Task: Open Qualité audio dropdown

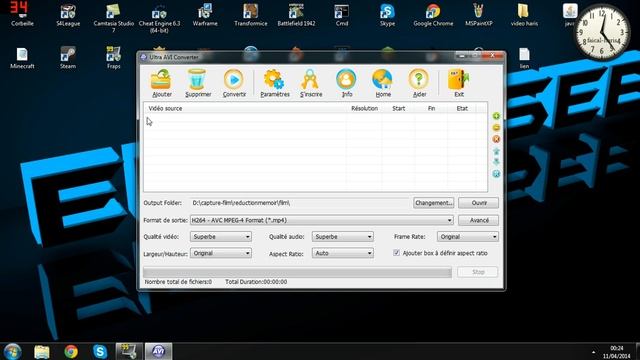Action: pyautogui.click(x=342, y=237)
